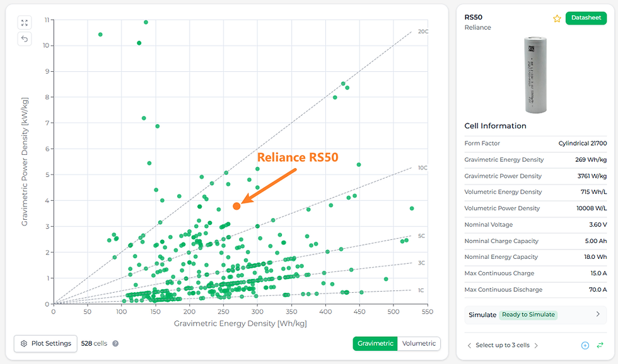The image size is (618, 364).
Task: Select the orange Reliance RS50 data point
Action: coord(236,206)
